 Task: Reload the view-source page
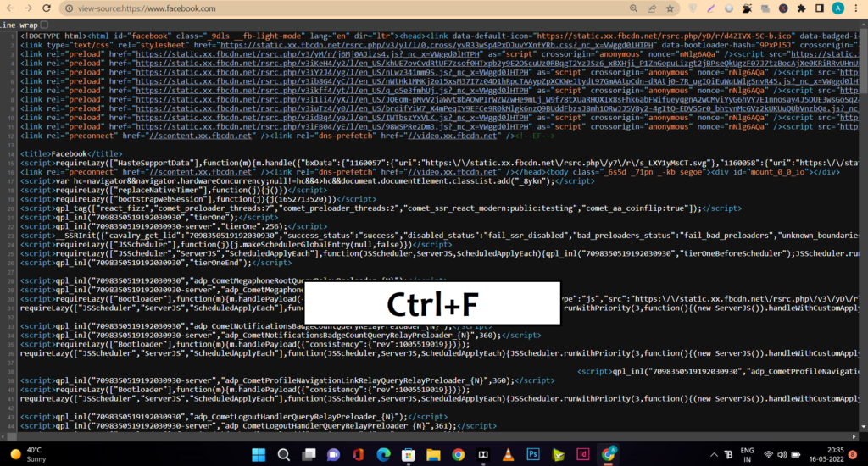click(x=47, y=8)
